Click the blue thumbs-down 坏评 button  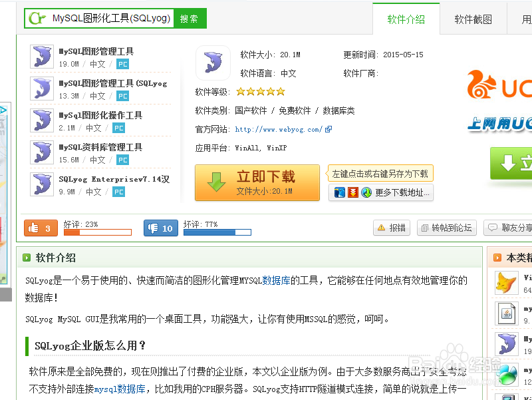[x=161, y=228]
